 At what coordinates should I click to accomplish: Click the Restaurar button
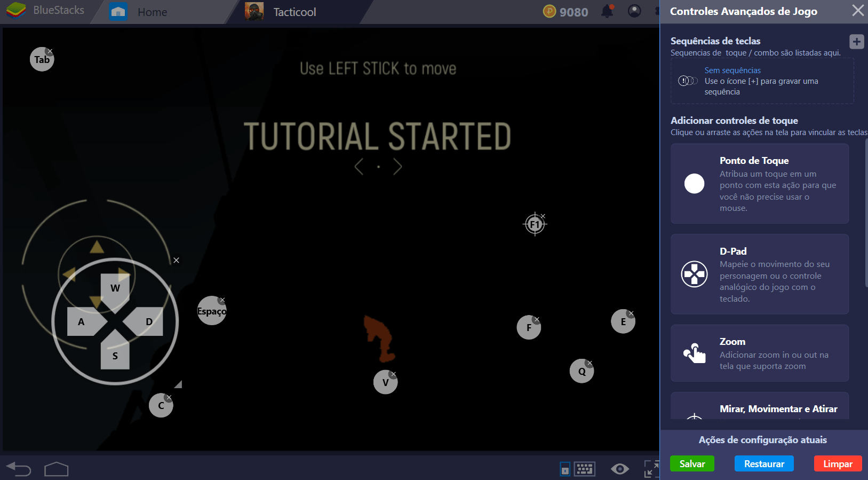coord(764,463)
